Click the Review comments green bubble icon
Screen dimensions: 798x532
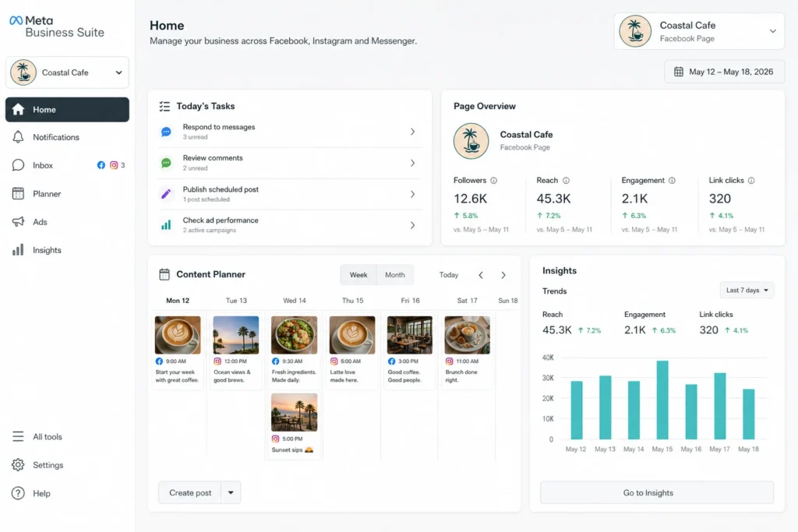point(166,163)
